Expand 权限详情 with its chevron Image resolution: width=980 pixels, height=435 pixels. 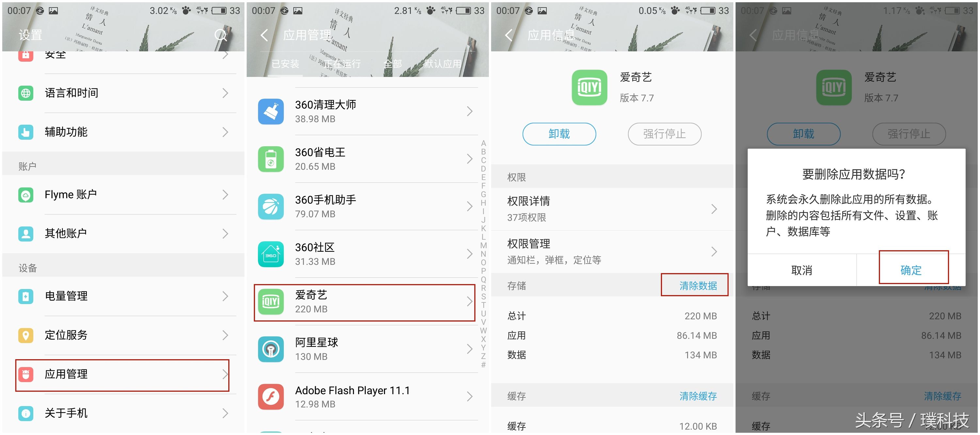point(715,209)
